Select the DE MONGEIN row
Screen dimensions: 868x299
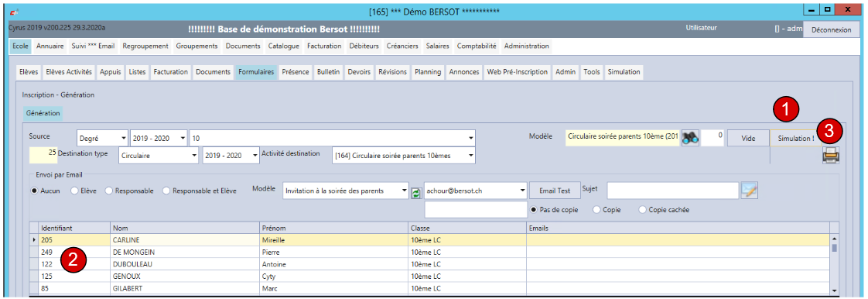coord(429,252)
